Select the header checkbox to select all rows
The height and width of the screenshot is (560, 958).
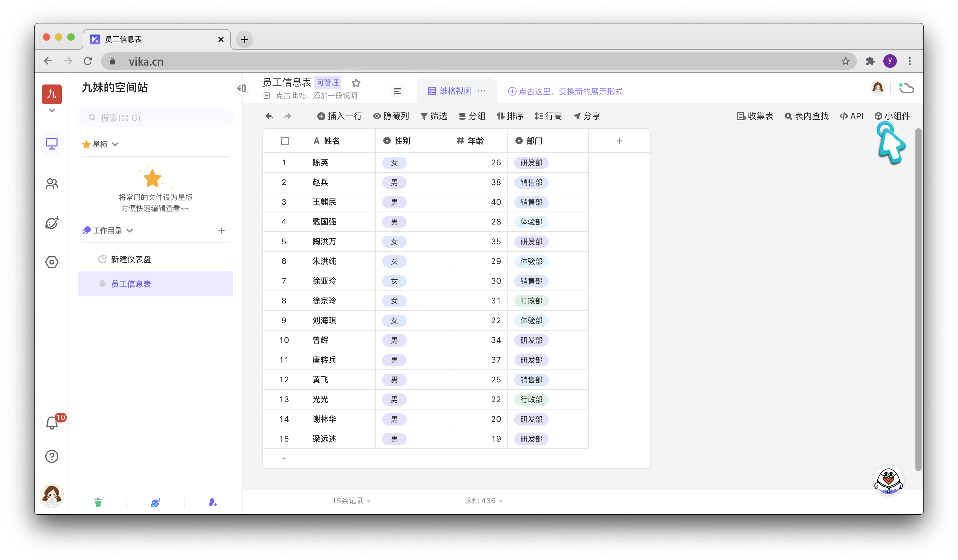click(x=285, y=141)
